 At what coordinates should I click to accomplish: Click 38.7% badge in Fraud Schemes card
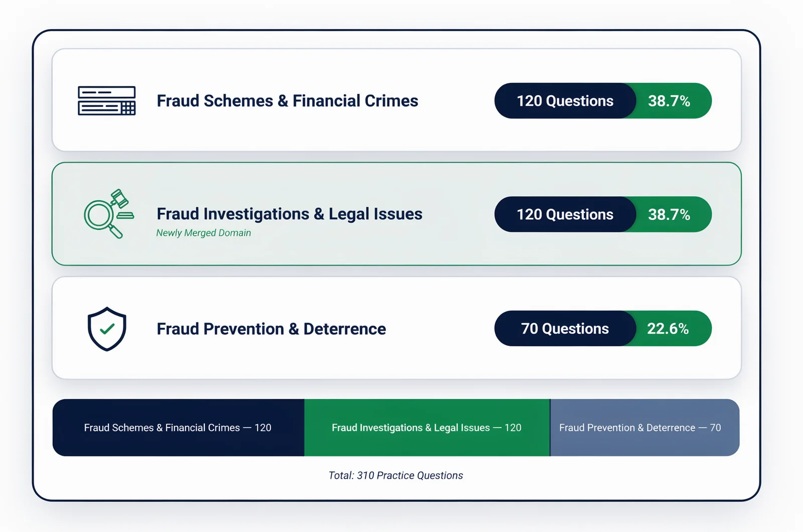pos(670,101)
